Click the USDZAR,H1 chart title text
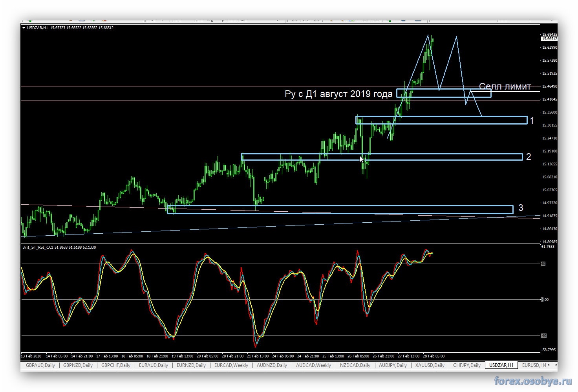 coord(37,28)
